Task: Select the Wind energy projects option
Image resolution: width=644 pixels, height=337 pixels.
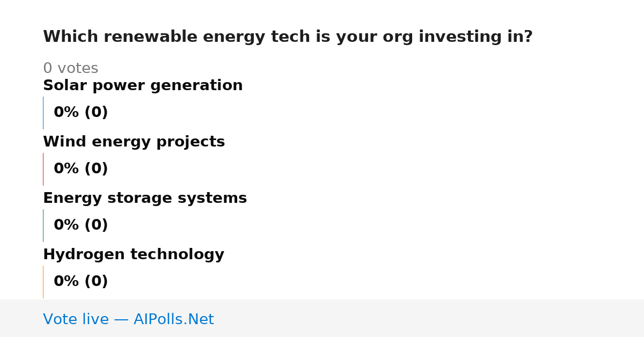Action: click(x=134, y=142)
